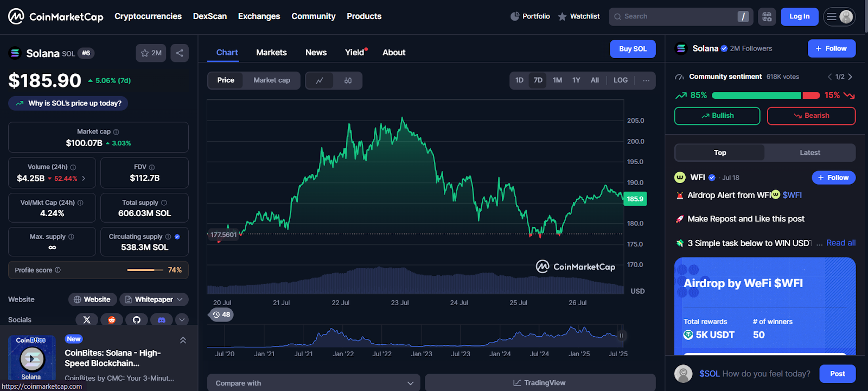Switch community feed to Latest
Viewport: 868px width, 391px height.
(810, 153)
